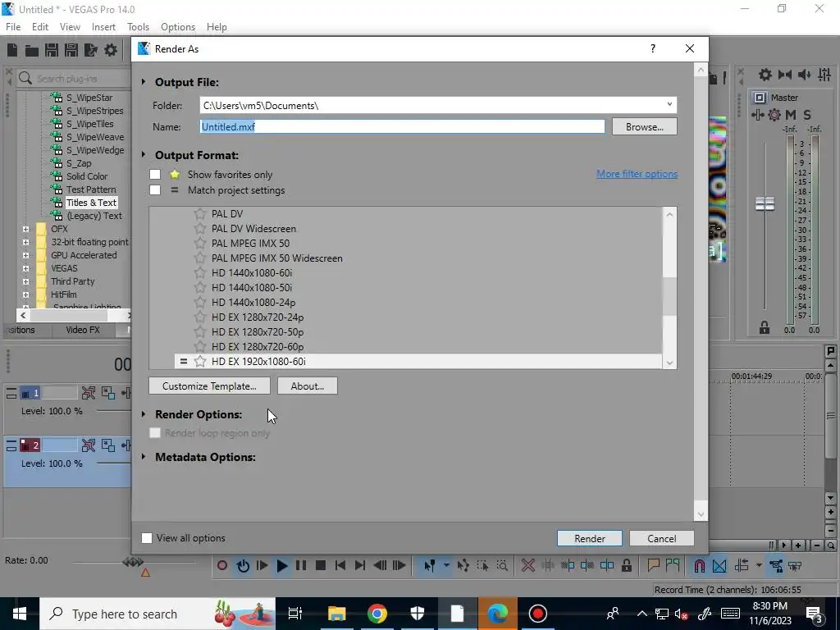840x630 pixels.
Task: Open the Normal Edit tool dropdown arrow
Action: point(445,565)
